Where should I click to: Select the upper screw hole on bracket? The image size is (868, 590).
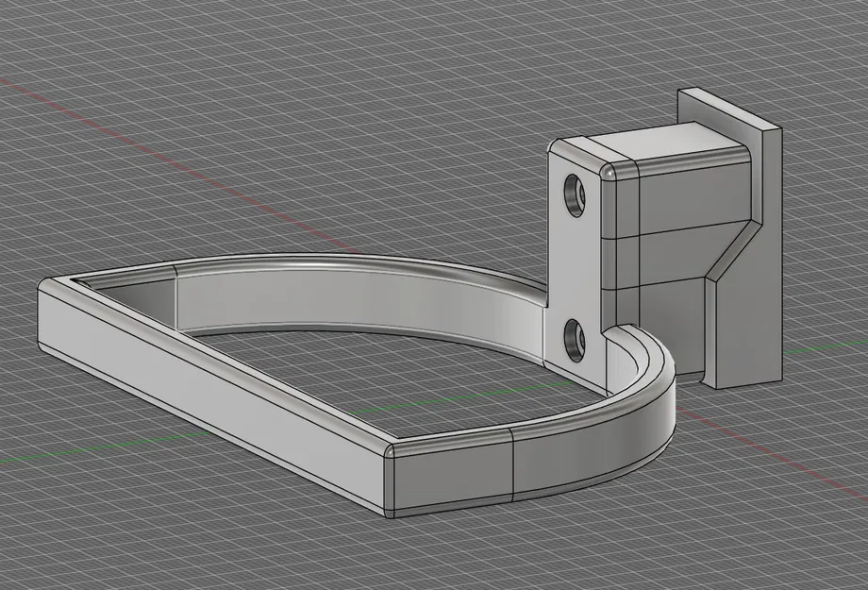575,195
